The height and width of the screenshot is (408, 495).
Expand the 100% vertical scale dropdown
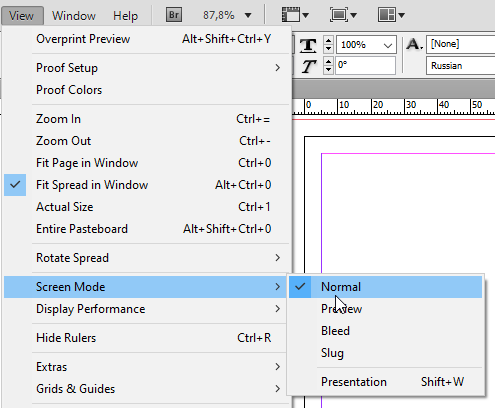click(x=388, y=45)
